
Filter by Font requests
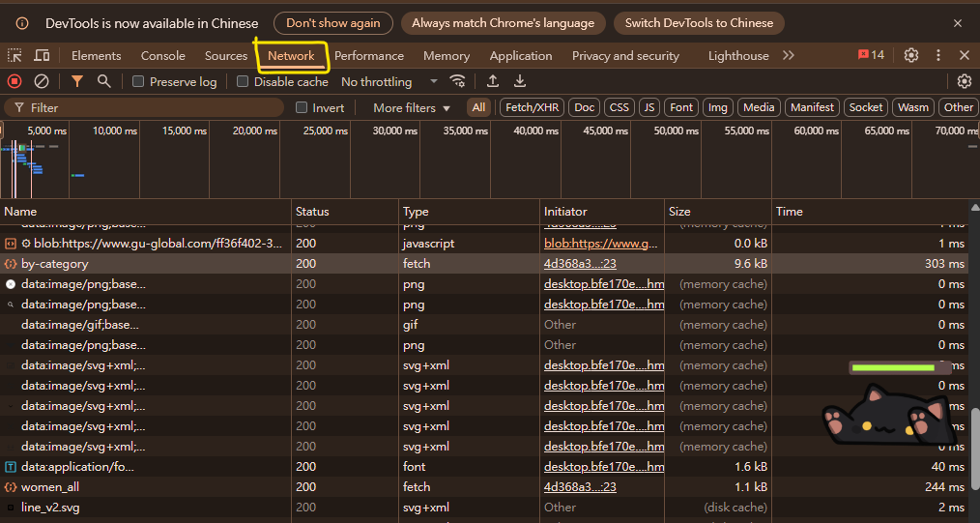(681, 107)
